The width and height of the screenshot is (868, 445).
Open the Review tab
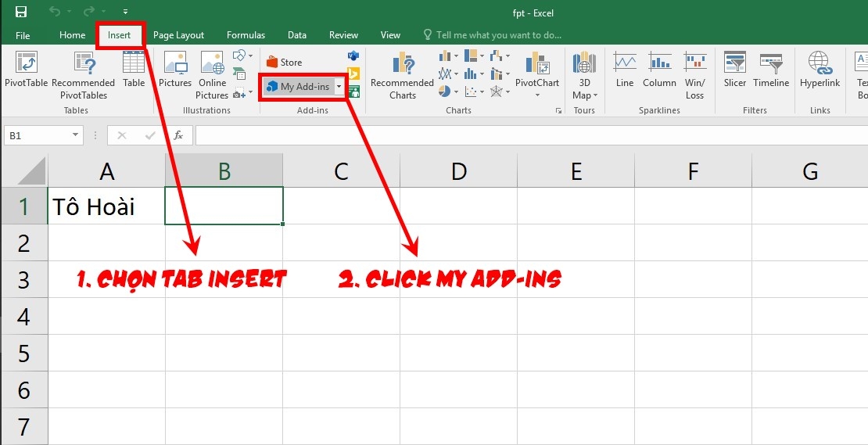(343, 35)
